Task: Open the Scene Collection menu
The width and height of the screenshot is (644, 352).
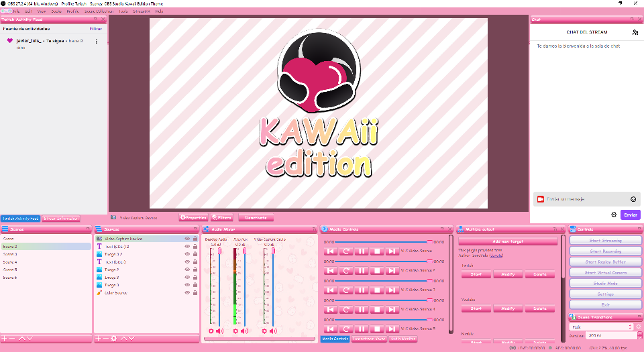Action: tap(99, 11)
